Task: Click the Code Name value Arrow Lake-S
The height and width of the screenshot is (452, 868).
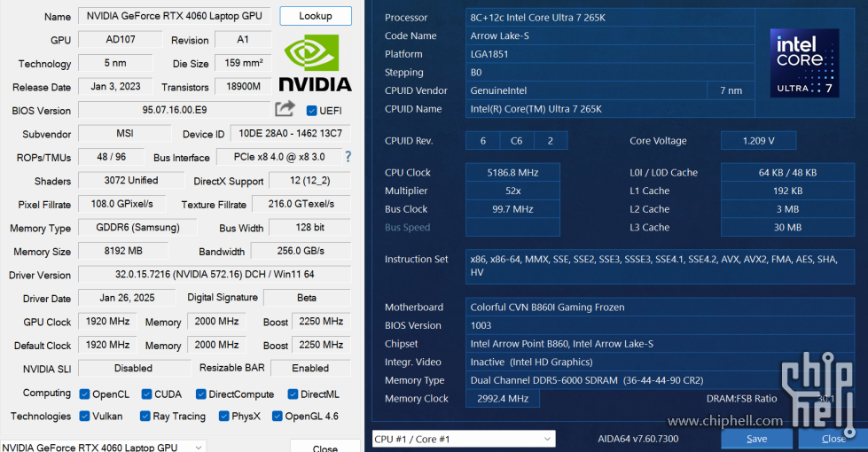Action: [x=610, y=35]
